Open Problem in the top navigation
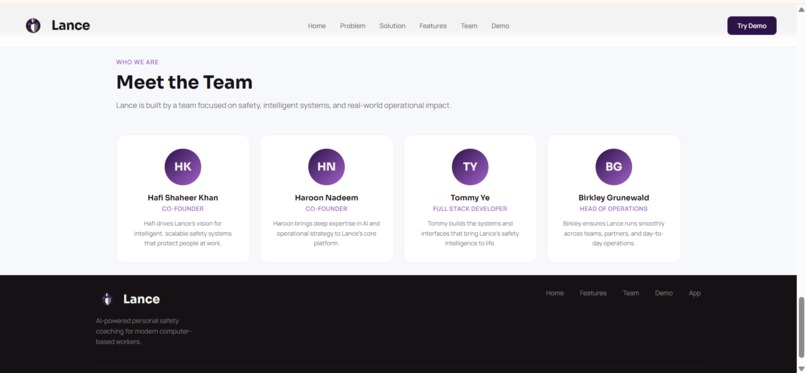Viewport: 806px width, 373px height. pyautogui.click(x=353, y=26)
